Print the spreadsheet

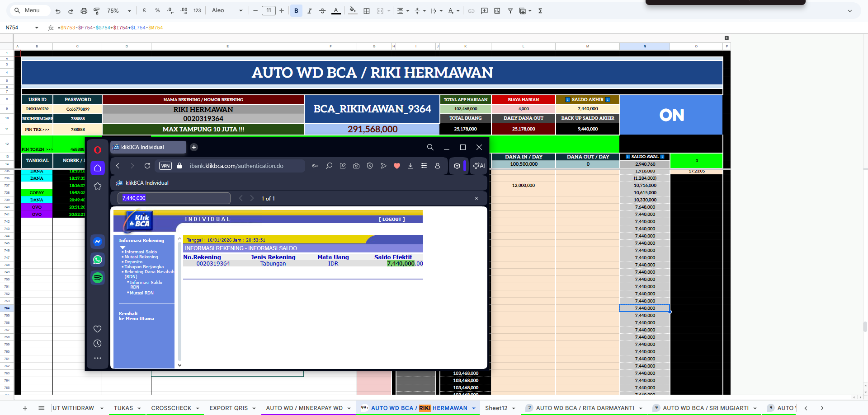click(84, 11)
